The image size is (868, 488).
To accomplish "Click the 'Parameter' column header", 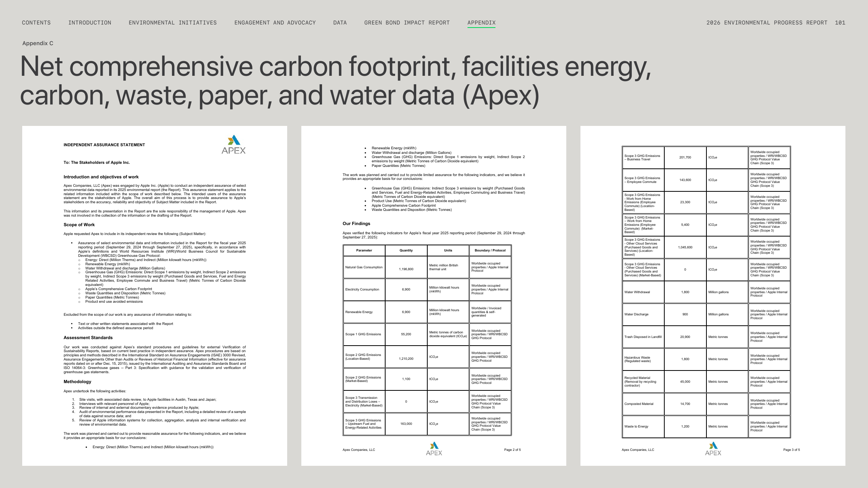I will [x=364, y=250].
